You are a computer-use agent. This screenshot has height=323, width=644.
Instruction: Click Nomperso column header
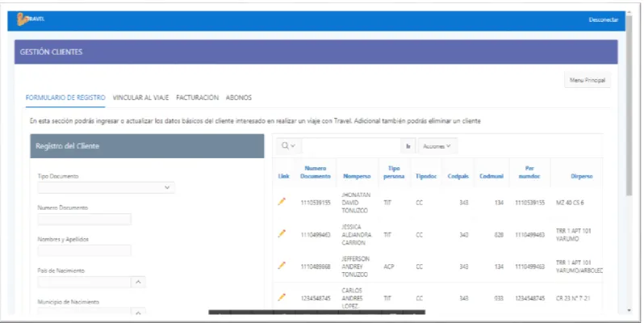[x=357, y=176]
